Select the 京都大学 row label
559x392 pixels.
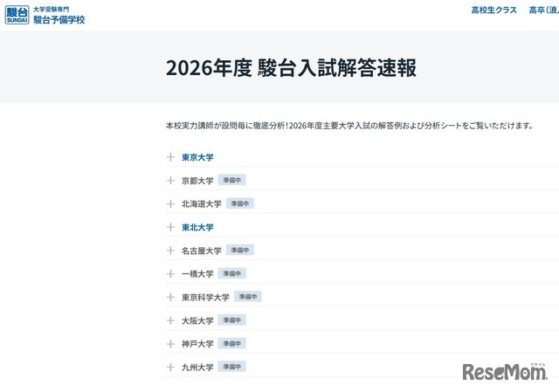(197, 181)
